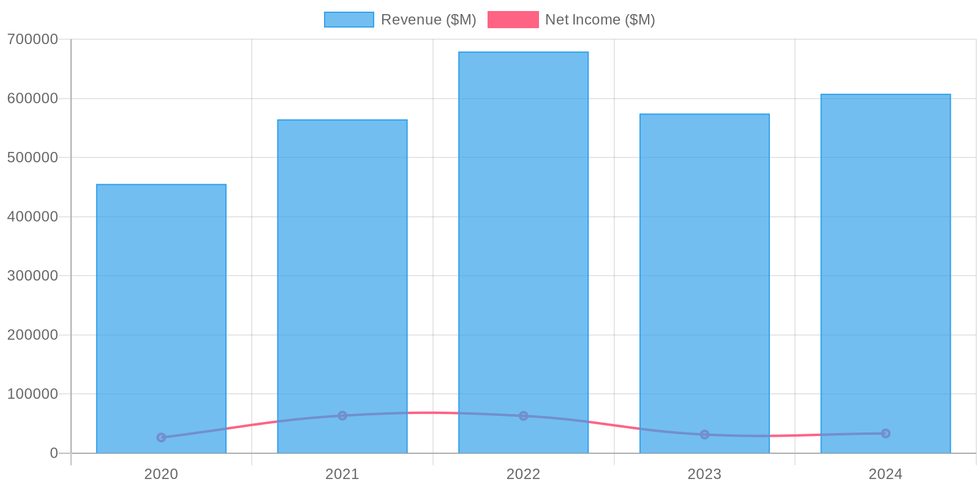The width and height of the screenshot is (980, 490).
Task: Toggle the Net Income ($M) legend label
Action: pos(600,20)
